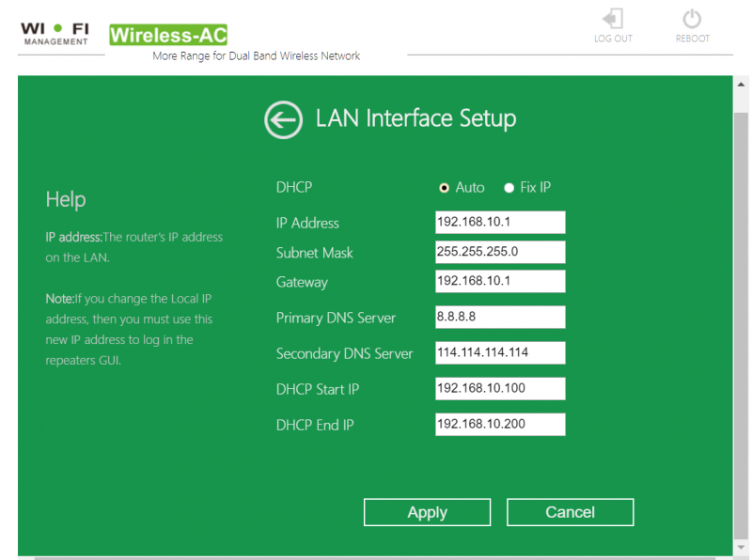Click the horizontal scrollbar at the bottom
The image size is (752, 560).
click(374, 558)
